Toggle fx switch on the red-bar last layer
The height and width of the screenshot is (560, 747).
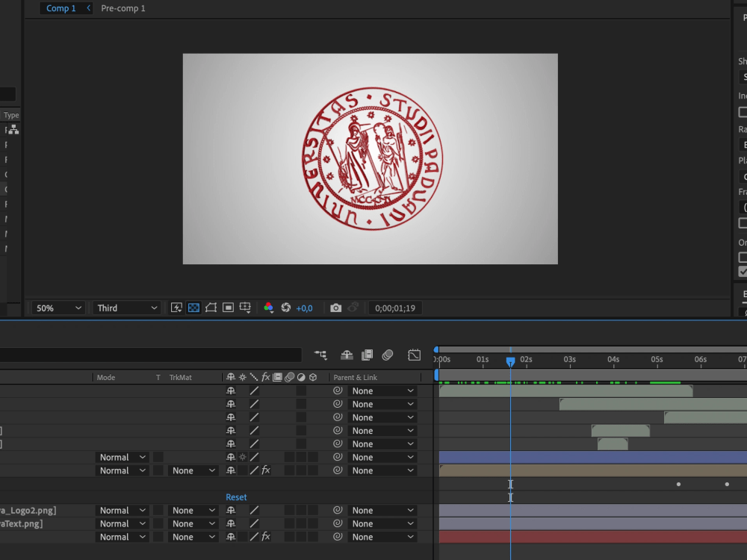tap(266, 537)
